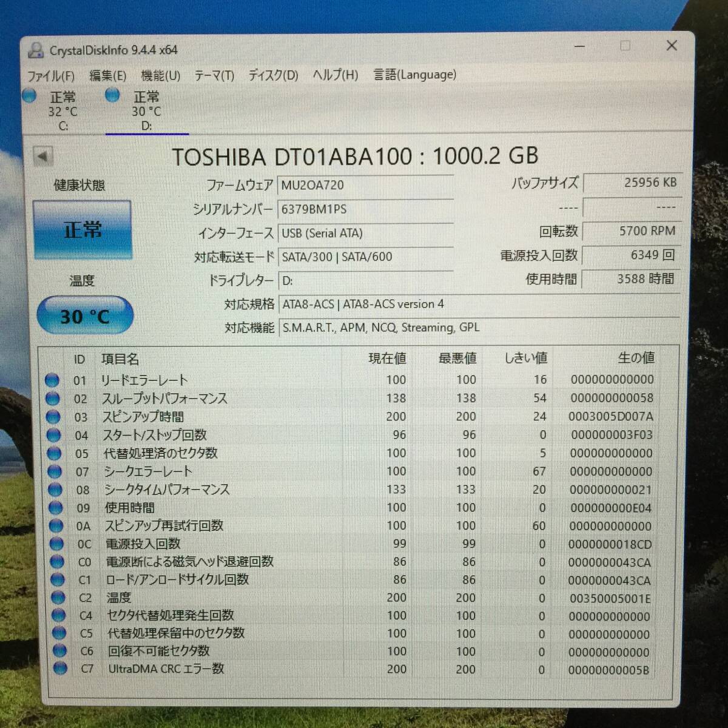Click the 生の値 column header
Screen dimensions: 728x728
636,358
